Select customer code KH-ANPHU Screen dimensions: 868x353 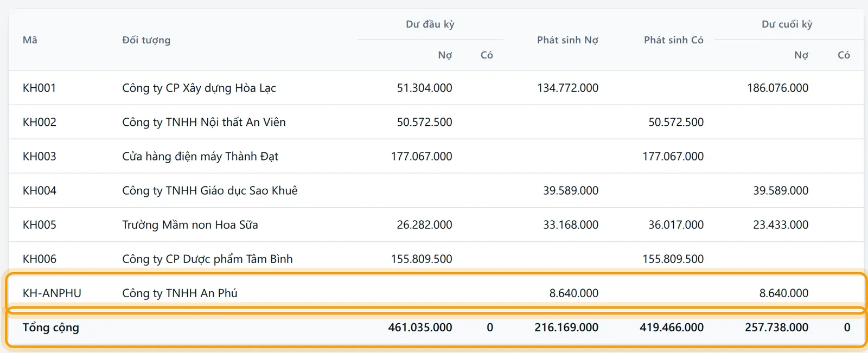point(52,293)
